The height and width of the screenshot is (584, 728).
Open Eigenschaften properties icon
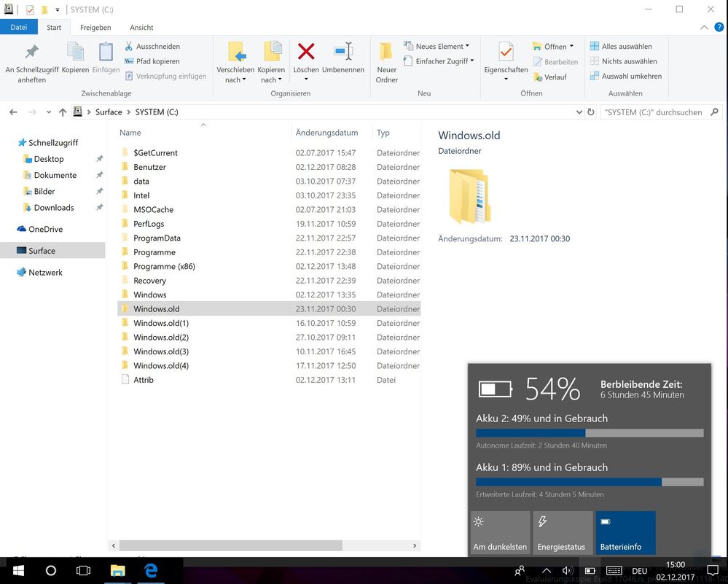[506, 52]
